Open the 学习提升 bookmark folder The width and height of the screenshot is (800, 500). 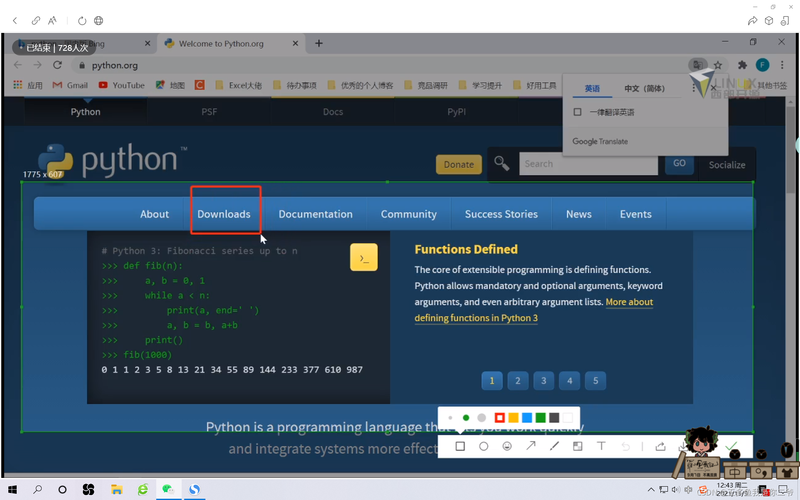480,85
